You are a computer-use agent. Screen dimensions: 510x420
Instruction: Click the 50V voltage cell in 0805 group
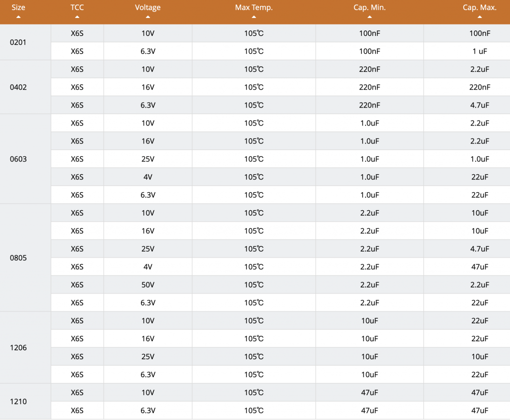[x=147, y=284]
